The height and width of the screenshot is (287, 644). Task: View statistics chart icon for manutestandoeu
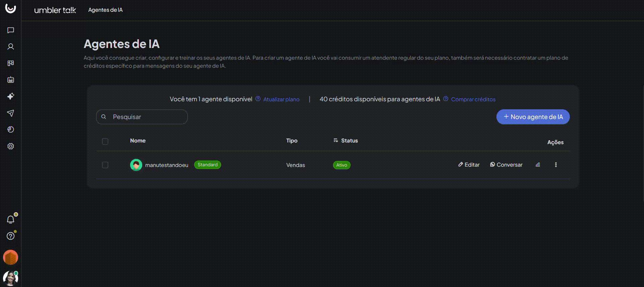(538, 165)
